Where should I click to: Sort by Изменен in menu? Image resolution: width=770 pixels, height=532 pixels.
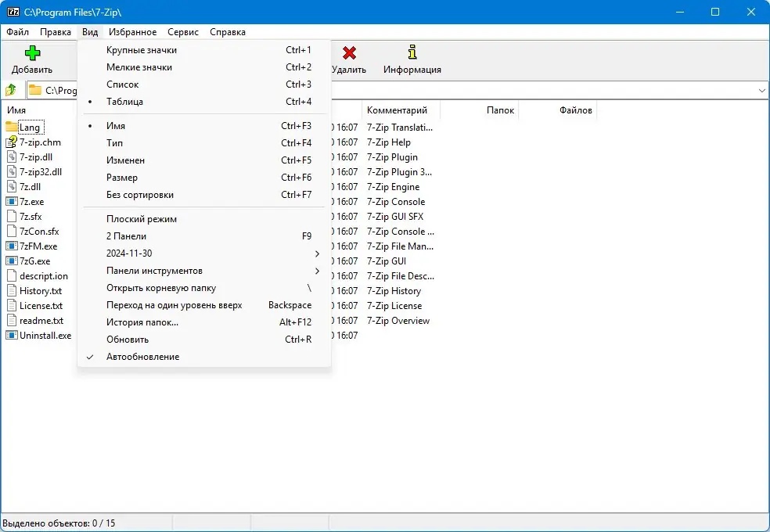coord(203,160)
